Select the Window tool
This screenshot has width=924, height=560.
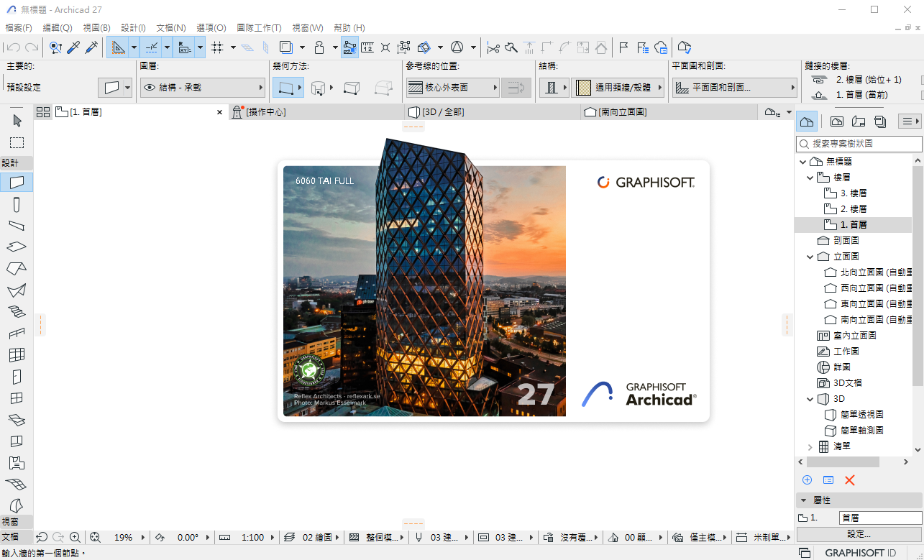click(17, 398)
